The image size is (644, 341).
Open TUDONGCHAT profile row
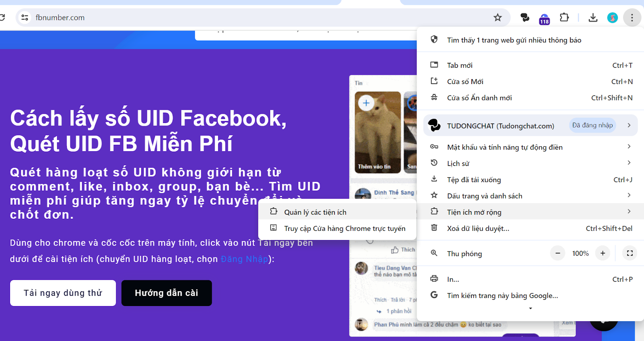[x=530, y=125]
